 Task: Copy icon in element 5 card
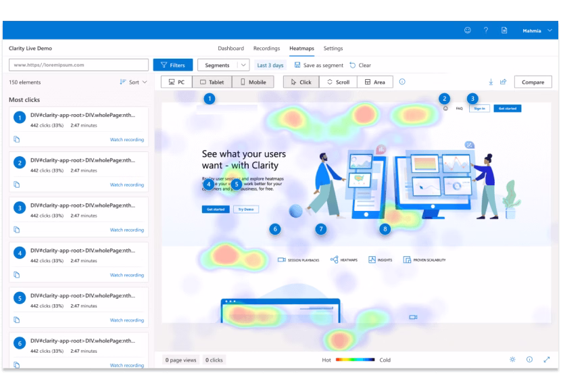pos(16,320)
